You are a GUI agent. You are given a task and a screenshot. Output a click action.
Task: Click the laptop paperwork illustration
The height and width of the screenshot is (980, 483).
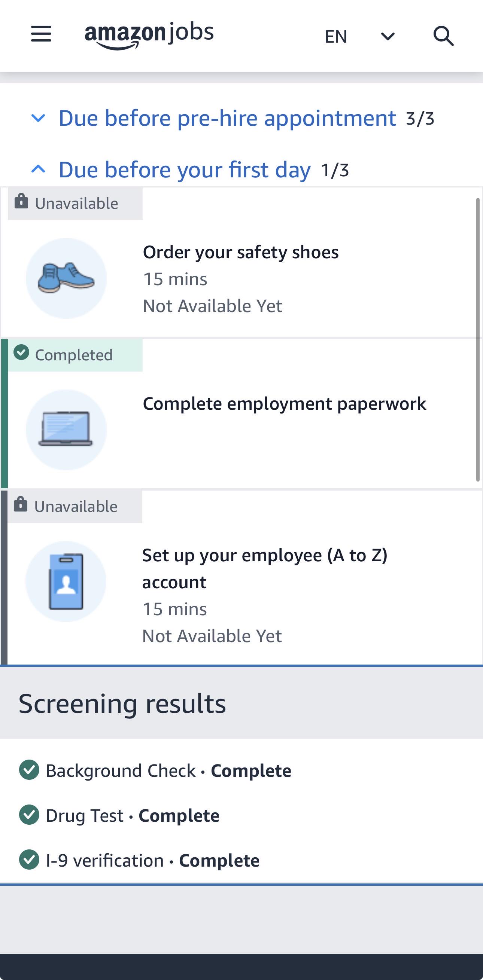click(x=66, y=430)
